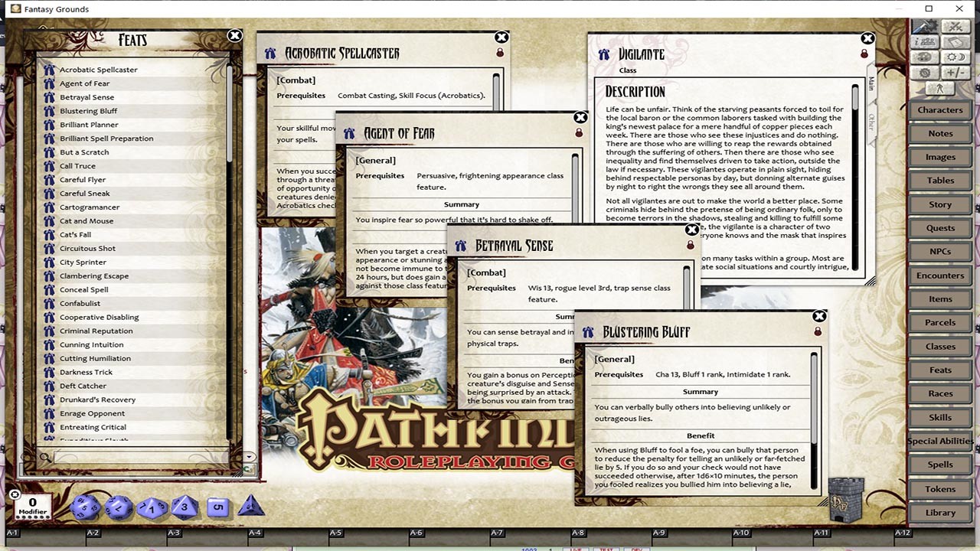Pick up the d4 die

tap(251, 506)
